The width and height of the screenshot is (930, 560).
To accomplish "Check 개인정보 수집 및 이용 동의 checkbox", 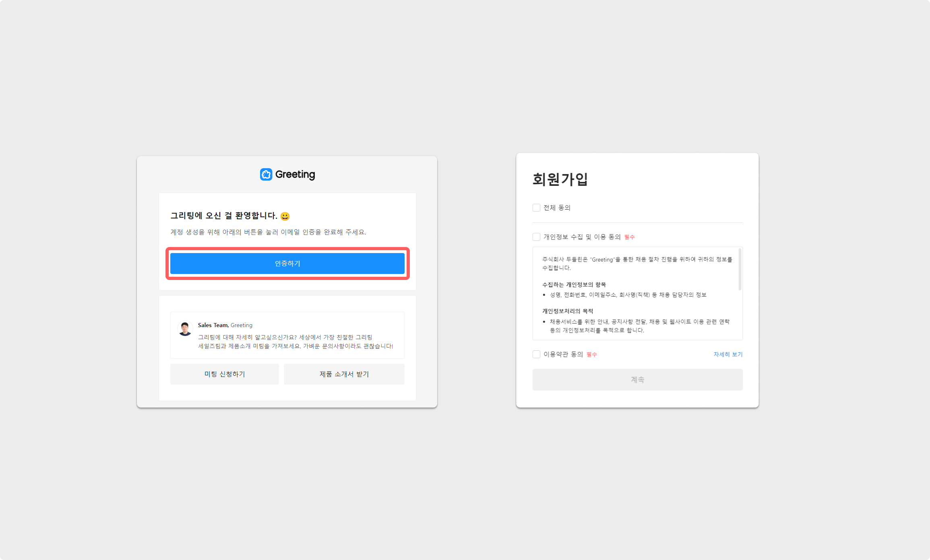I will click(x=536, y=237).
